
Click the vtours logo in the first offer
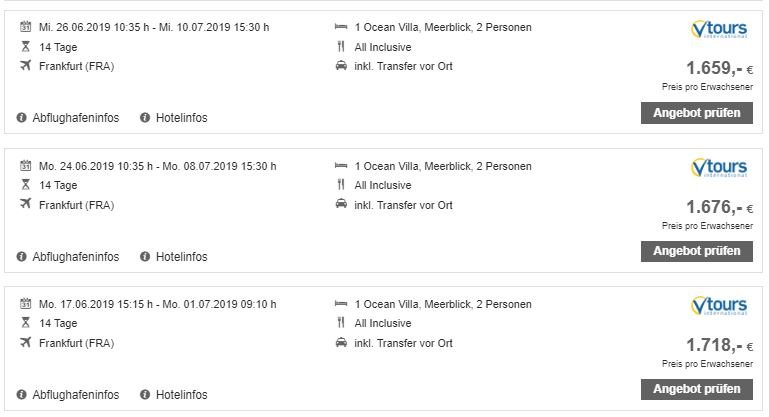click(x=720, y=30)
